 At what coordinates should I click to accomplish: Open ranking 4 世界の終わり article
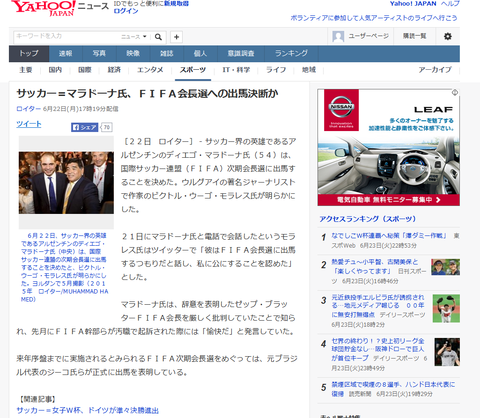click(378, 349)
